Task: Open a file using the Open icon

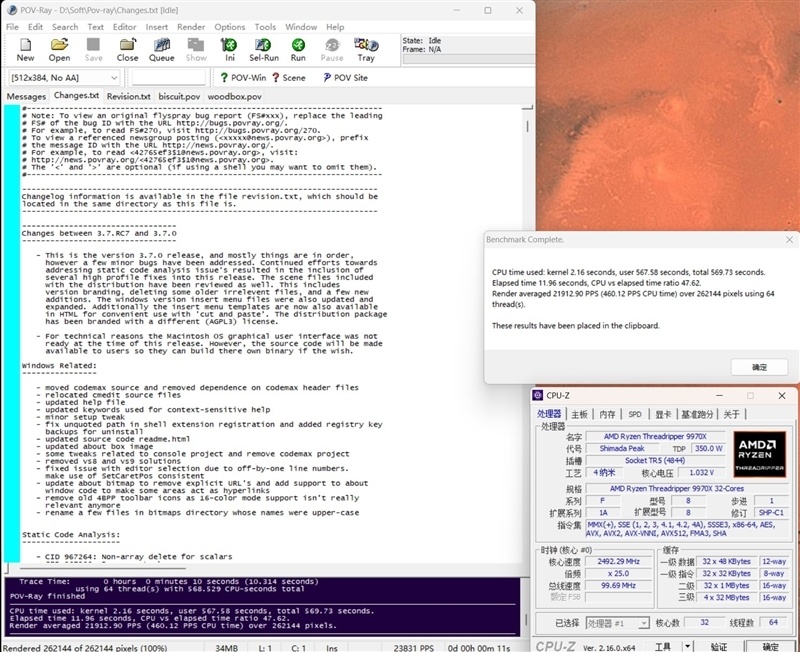Action: click(x=60, y=49)
